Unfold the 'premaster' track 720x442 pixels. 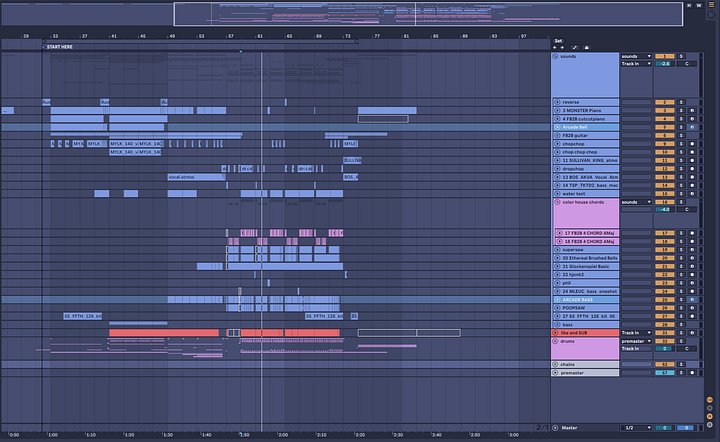tap(557, 373)
